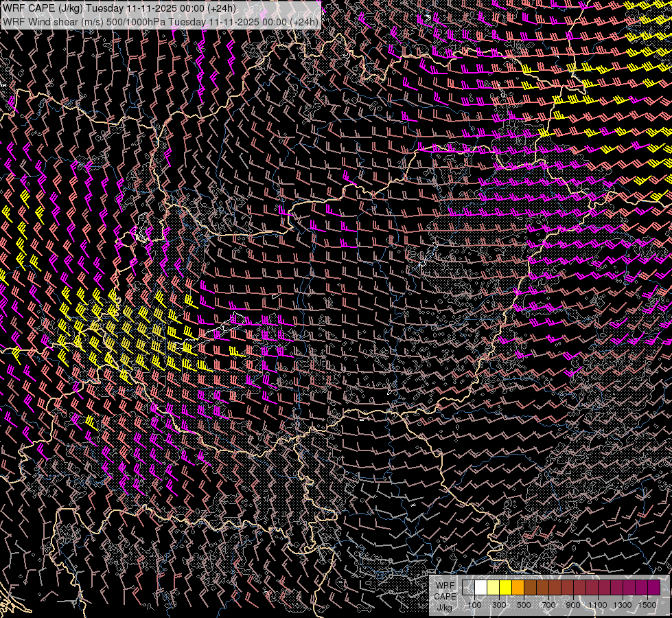Click the J/kg unit label in legend

[x=444, y=607]
